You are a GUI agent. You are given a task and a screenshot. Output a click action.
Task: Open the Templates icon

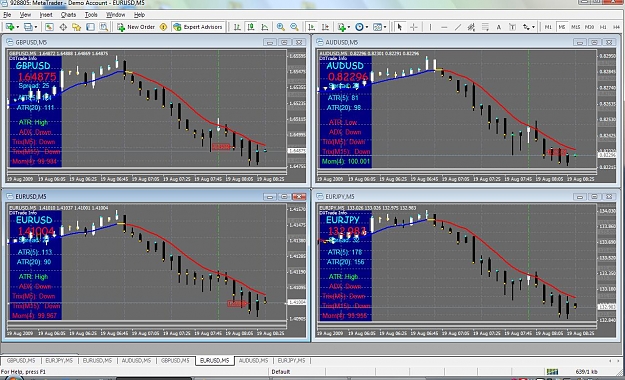377,27
